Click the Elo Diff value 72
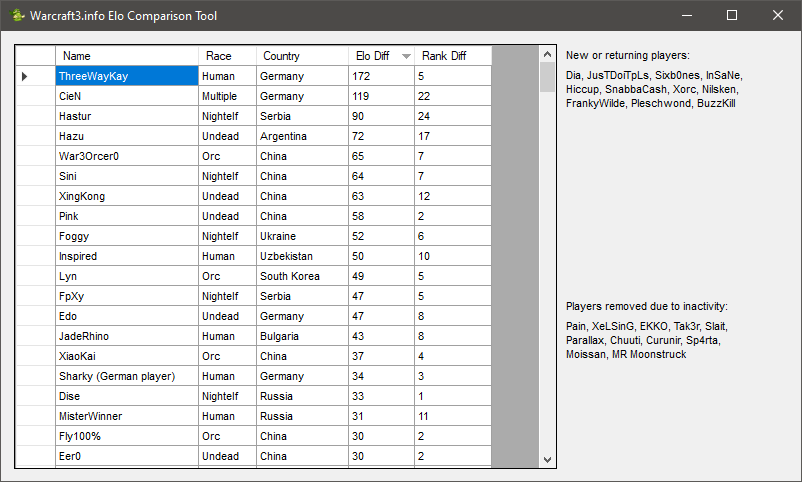The height and width of the screenshot is (482, 802). [382, 136]
